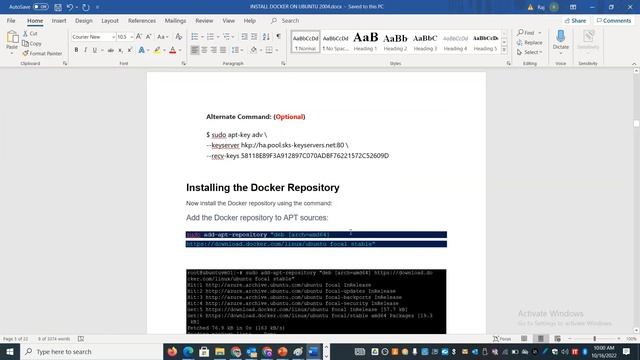Click the Bullets list icon
The height and width of the screenshot is (360, 640).
195,37
